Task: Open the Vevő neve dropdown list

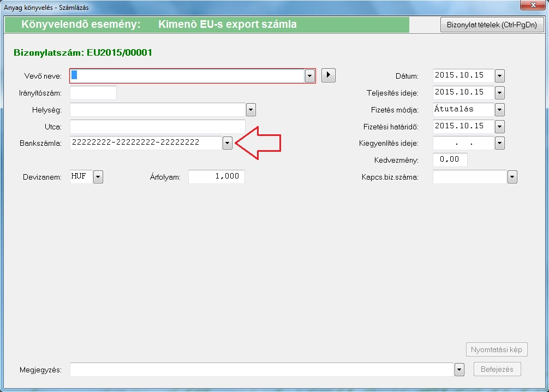Action: coord(310,76)
